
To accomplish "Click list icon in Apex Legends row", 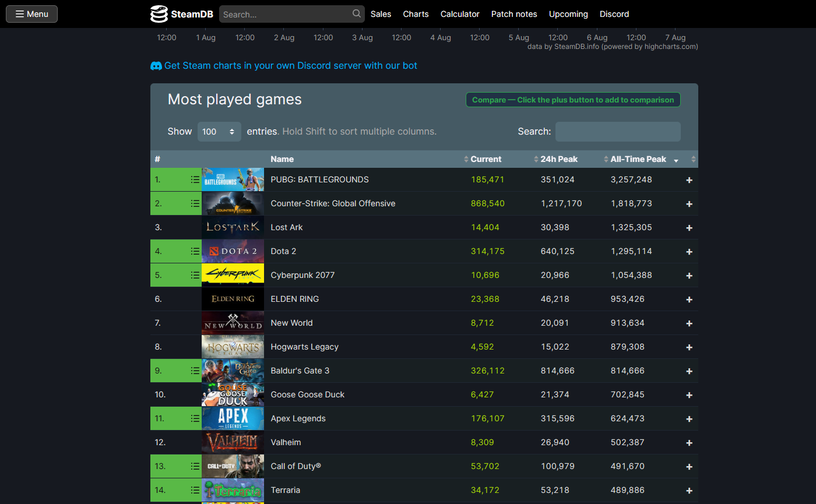I will coord(195,418).
